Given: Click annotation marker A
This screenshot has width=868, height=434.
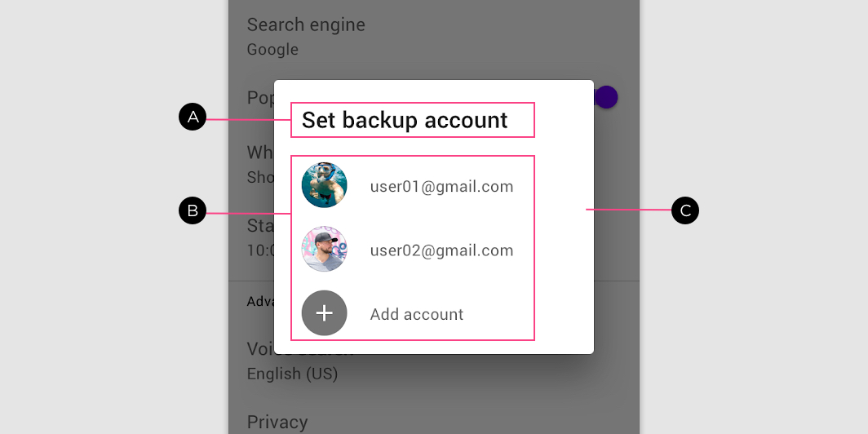Looking at the screenshot, I should (193, 117).
